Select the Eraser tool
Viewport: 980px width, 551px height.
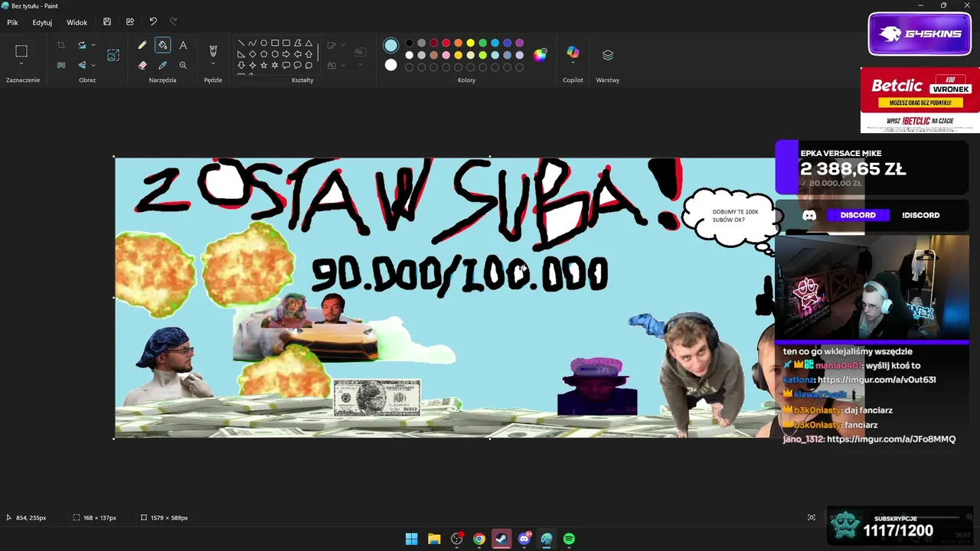click(x=142, y=65)
